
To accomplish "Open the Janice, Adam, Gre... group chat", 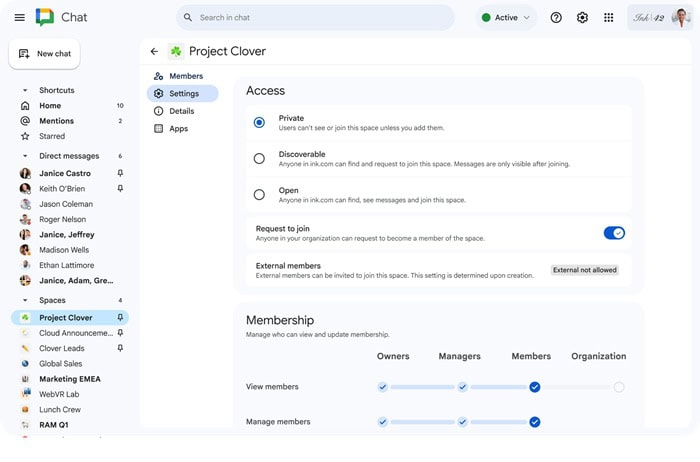I will pyautogui.click(x=70, y=280).
